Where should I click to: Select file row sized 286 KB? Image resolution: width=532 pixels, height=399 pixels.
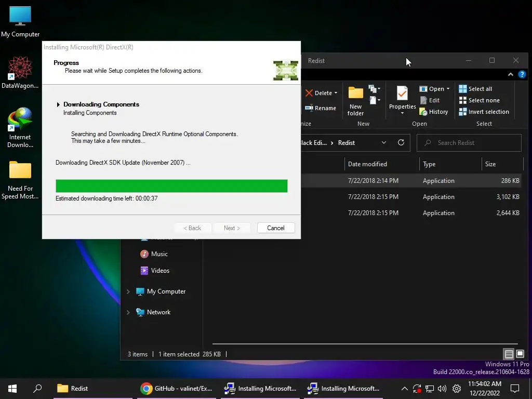tap(411, 181)
